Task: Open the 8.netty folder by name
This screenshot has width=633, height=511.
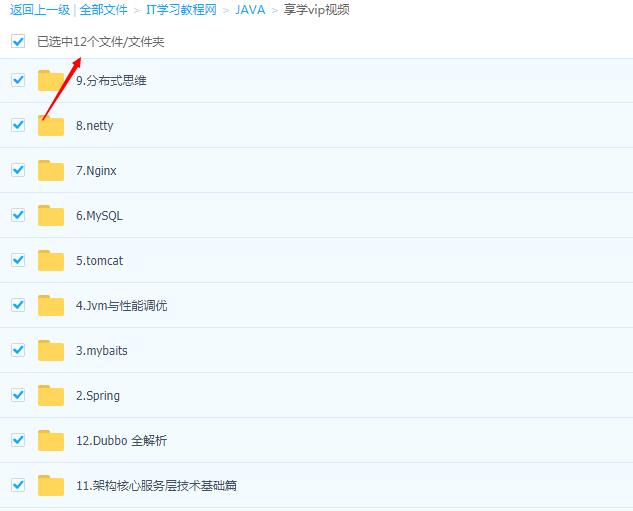Action: [x=94, y=126]
